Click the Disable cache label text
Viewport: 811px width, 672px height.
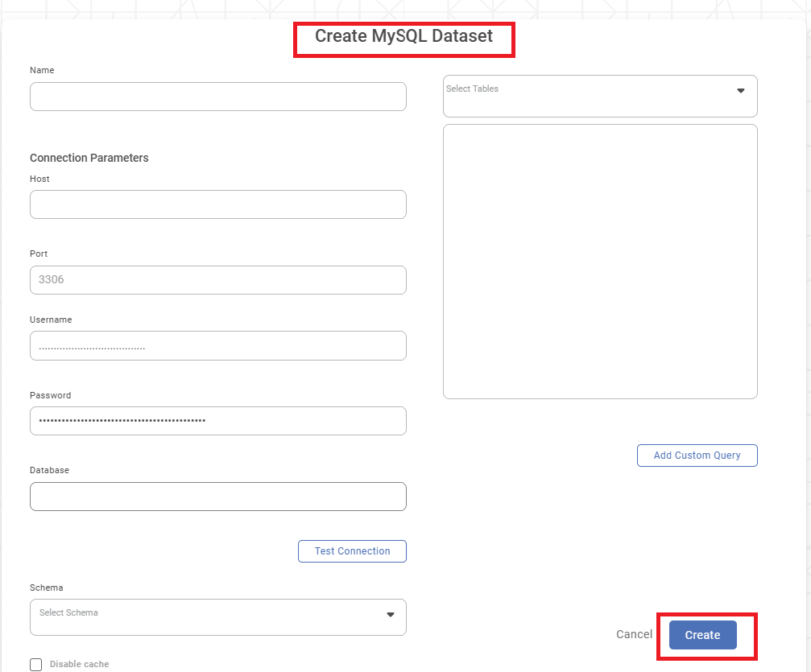(79, 664)
